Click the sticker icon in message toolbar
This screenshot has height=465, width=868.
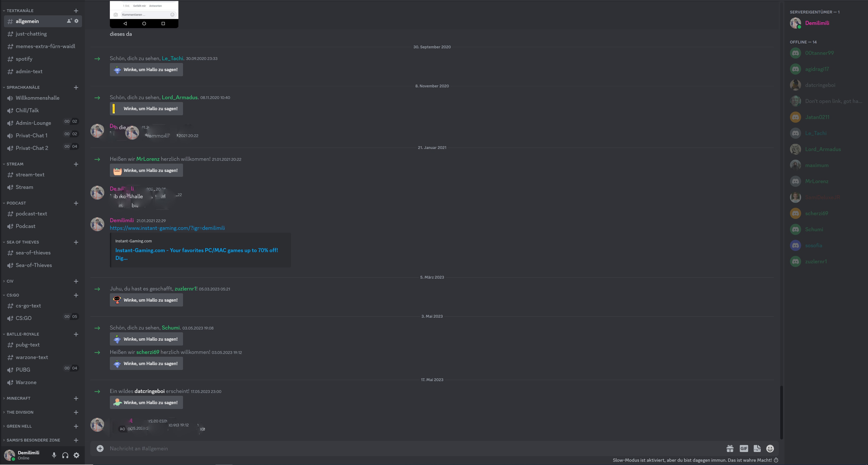point(757,448)
